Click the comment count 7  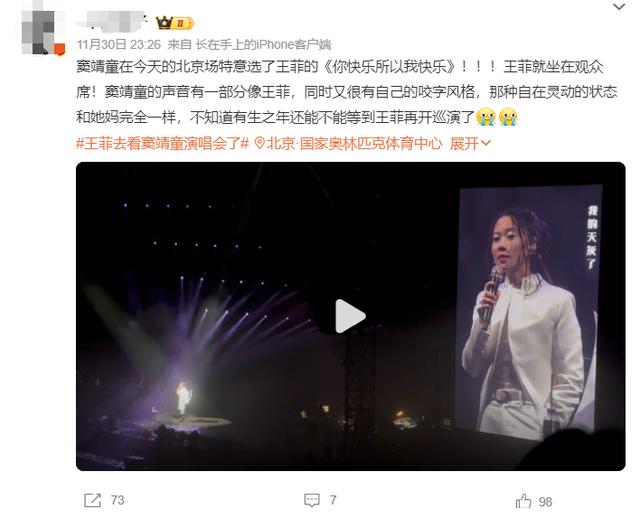[x=333, y=500]
